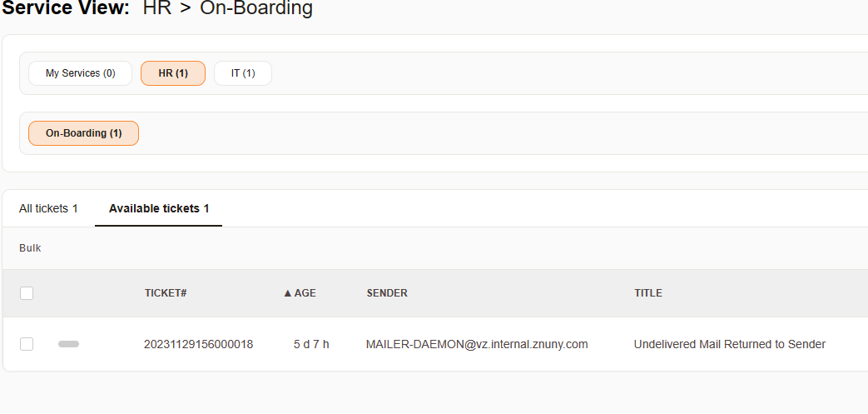Click the Bulk action link
This screenshot has height=414, width=868.
click(x=30, y=248)
